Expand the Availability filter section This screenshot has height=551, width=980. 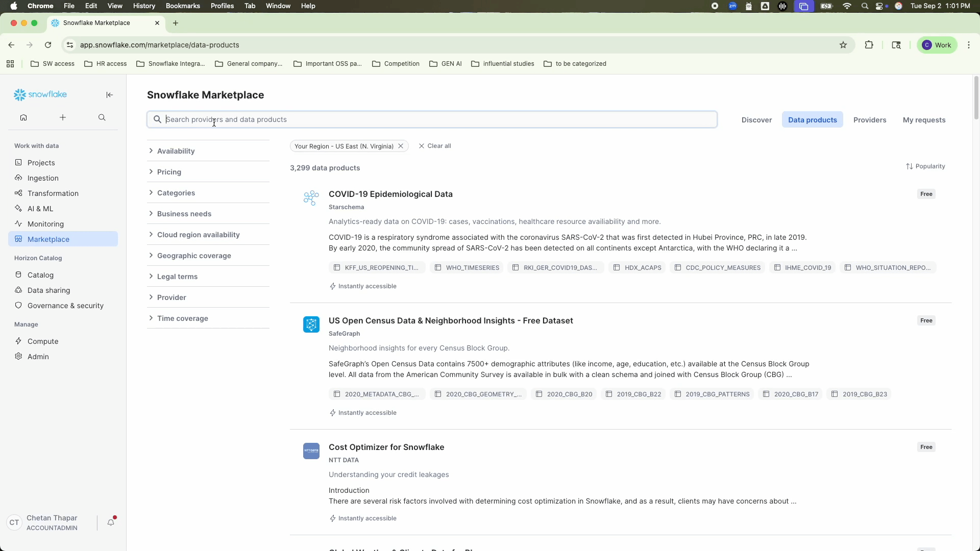point(176,151)
